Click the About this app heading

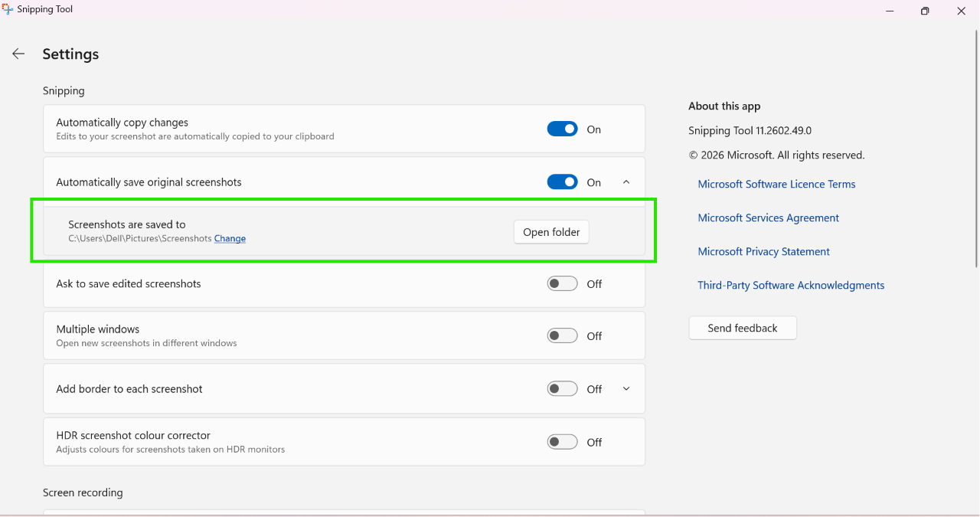click(x=724, y=106)
